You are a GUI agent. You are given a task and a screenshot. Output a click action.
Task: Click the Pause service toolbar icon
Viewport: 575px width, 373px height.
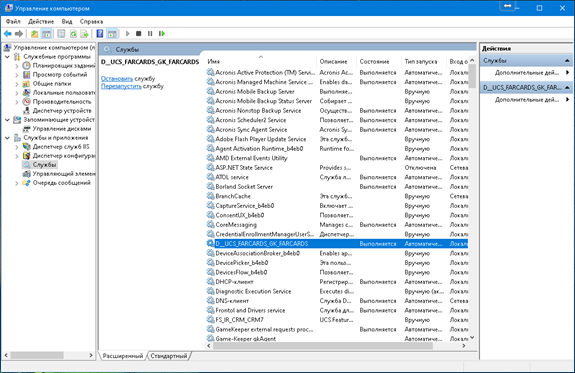tap(150, 34)
